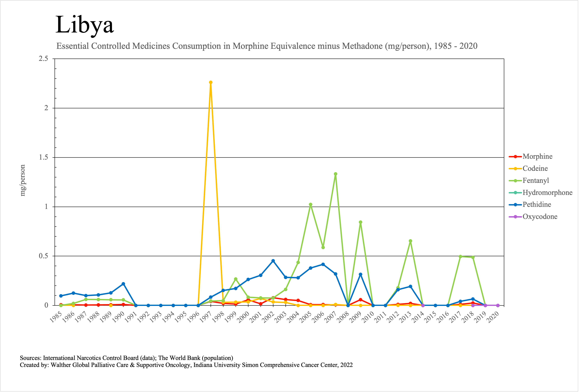The width and height of the screenshot is (579, 392).
Task: Click the Morphine legend entry
Action: point(537,157)
